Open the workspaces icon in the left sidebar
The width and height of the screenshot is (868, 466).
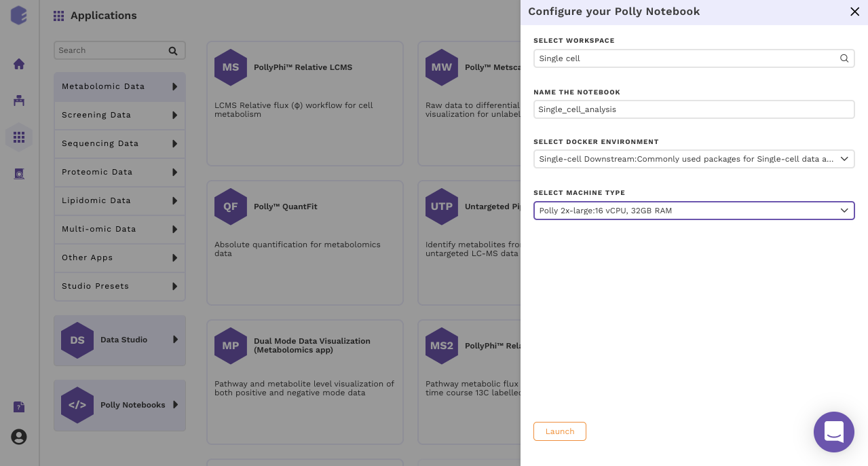coord(19,101)
